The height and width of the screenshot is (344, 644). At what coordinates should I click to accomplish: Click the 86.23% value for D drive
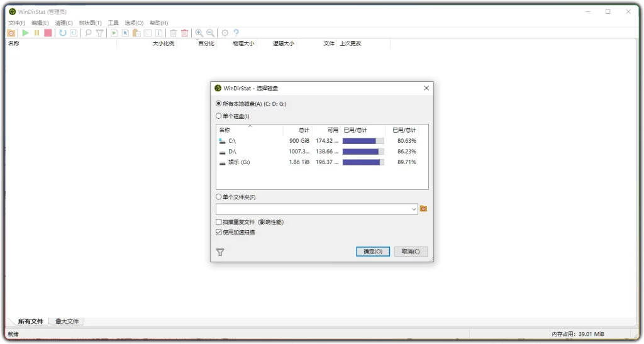407,152
